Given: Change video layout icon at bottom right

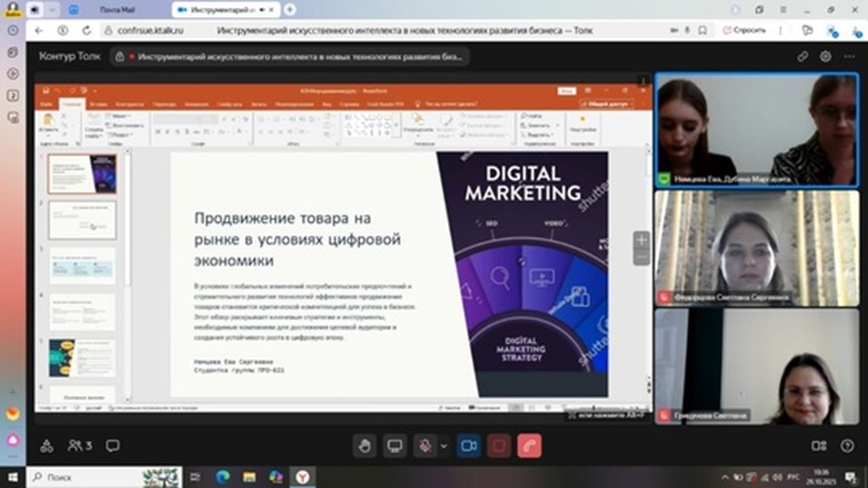Looking at the screenshot, I should pyautogui.click(x=819, y=446).
